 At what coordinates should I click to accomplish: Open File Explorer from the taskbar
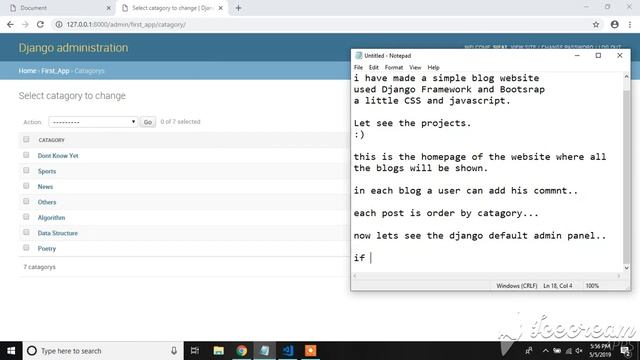[218, 351]
